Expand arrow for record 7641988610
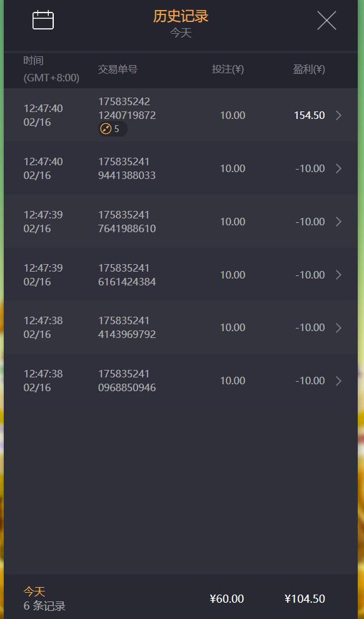 pos(338,222)
